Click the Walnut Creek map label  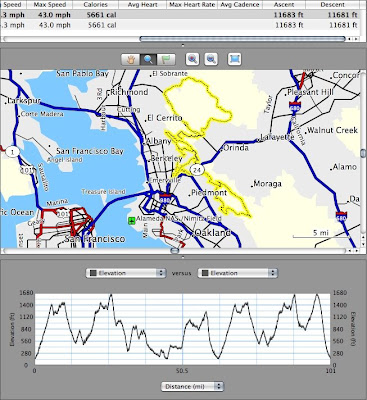coord(332,130)
